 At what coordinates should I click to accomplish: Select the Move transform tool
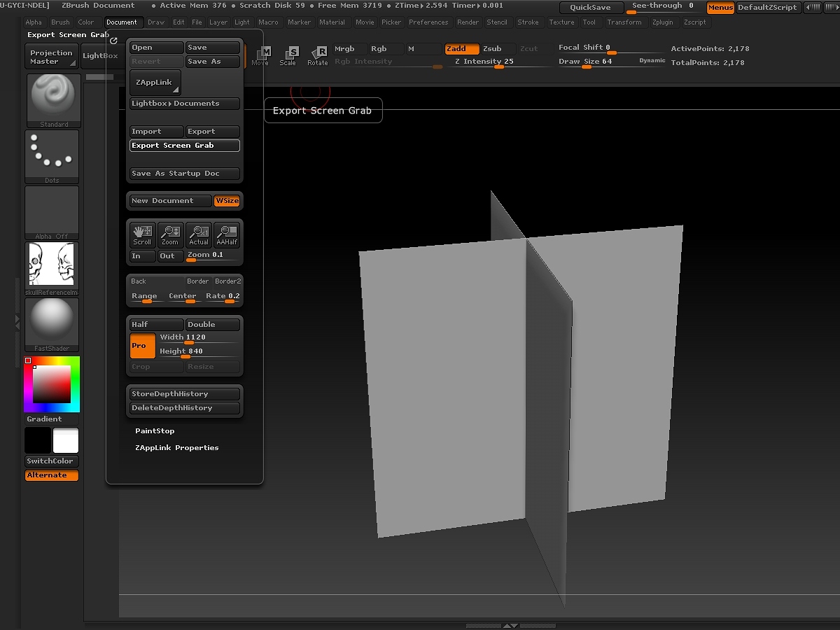click(x=262, y=56)
